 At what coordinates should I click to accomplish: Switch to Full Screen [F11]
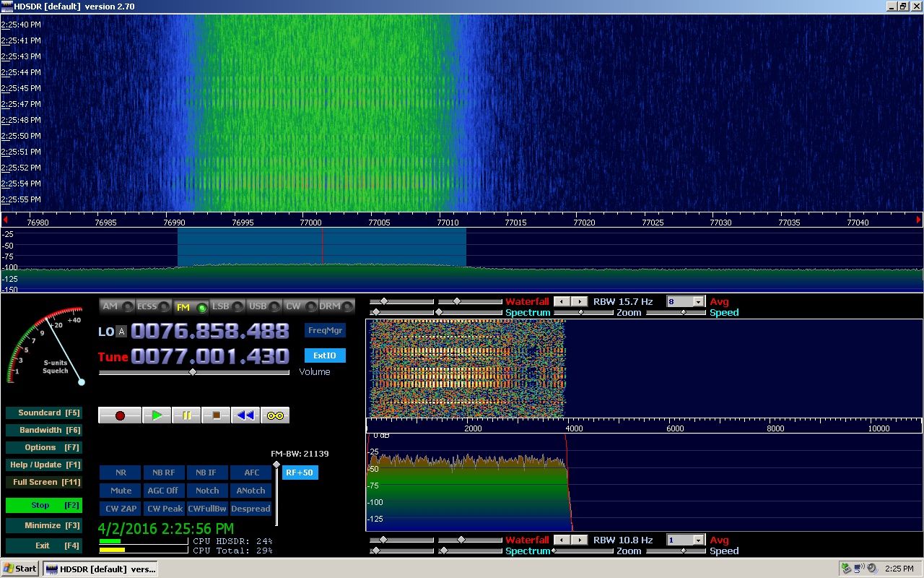43,483
